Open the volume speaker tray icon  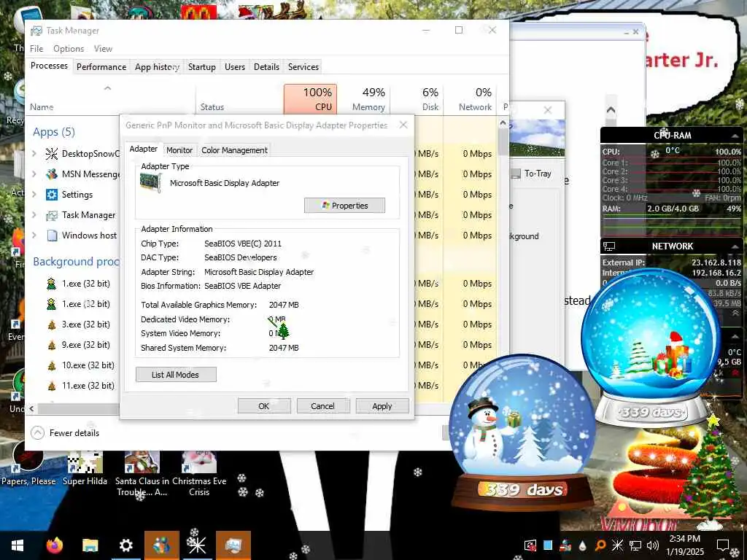tap(653, 545)
